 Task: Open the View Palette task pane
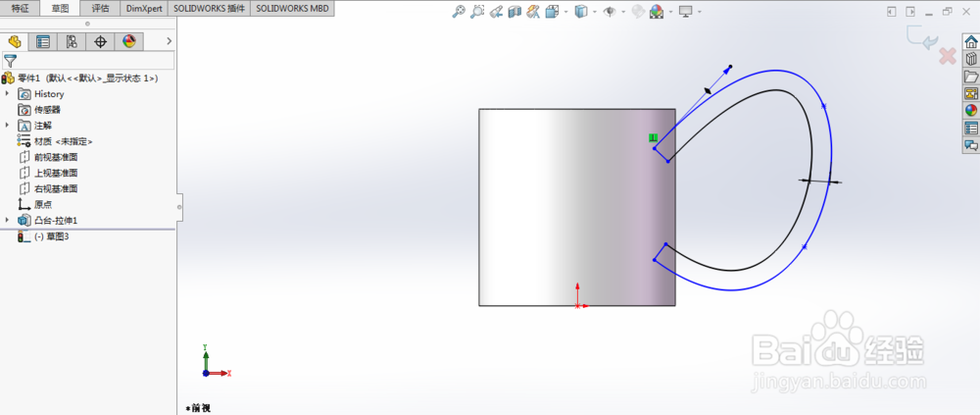coord(970,94)
